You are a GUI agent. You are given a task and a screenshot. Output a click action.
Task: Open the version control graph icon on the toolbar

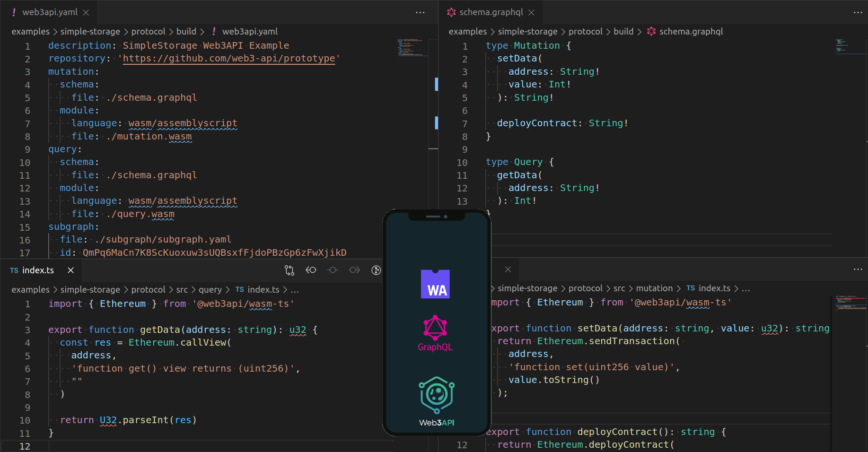[376, 270]
